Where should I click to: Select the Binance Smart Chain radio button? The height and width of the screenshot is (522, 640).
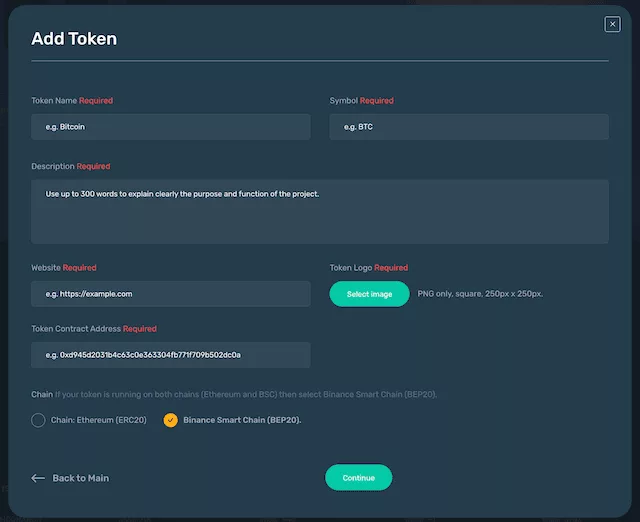(x=171, y=420)
